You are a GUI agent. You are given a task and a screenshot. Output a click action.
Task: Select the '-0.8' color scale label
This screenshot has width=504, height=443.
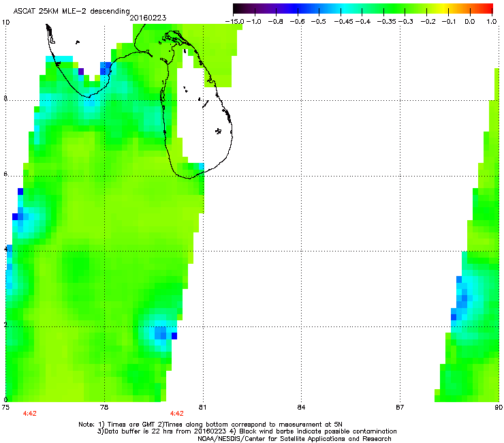276,22
